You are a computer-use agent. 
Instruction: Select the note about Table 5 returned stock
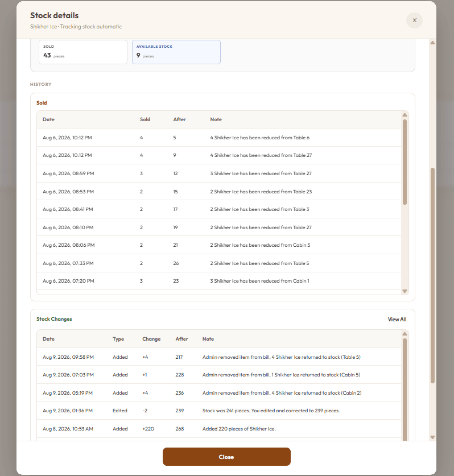281,357
